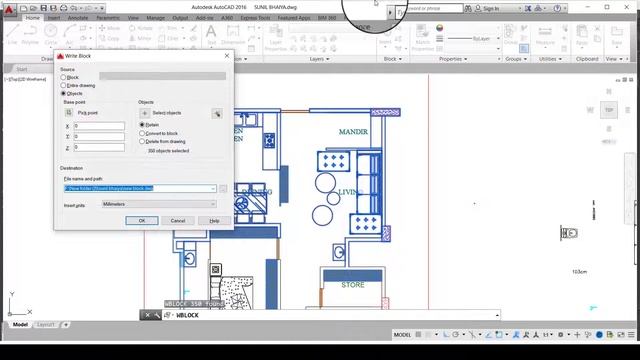Click the Model layout tab
The image size is (640, 360).
(x=20, y=324)
